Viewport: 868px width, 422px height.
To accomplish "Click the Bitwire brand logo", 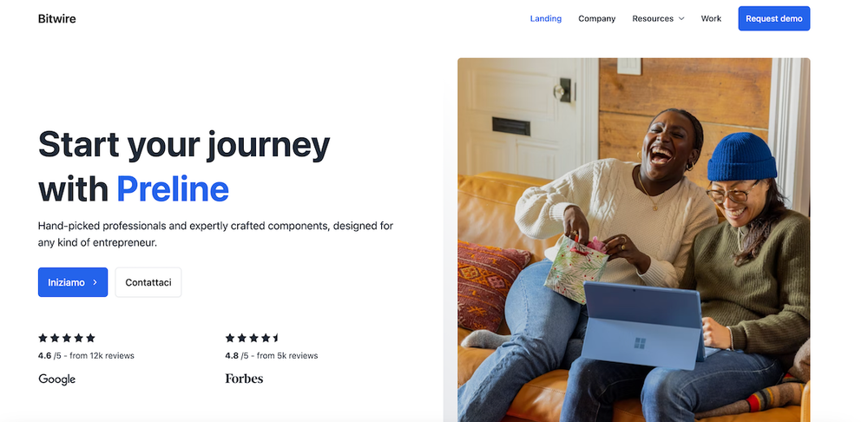I will pos(57,19).
